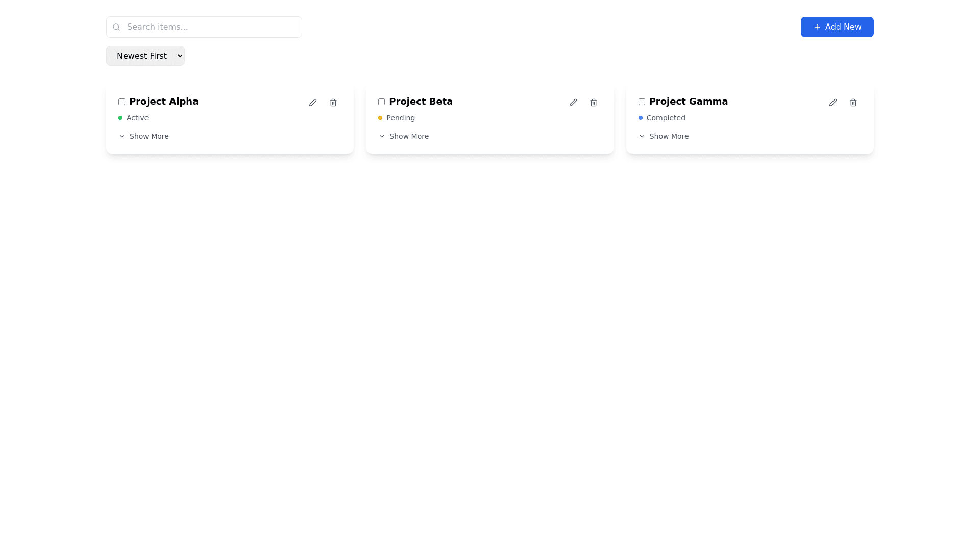Click the yellow Pending status dot

pos(380,118)
